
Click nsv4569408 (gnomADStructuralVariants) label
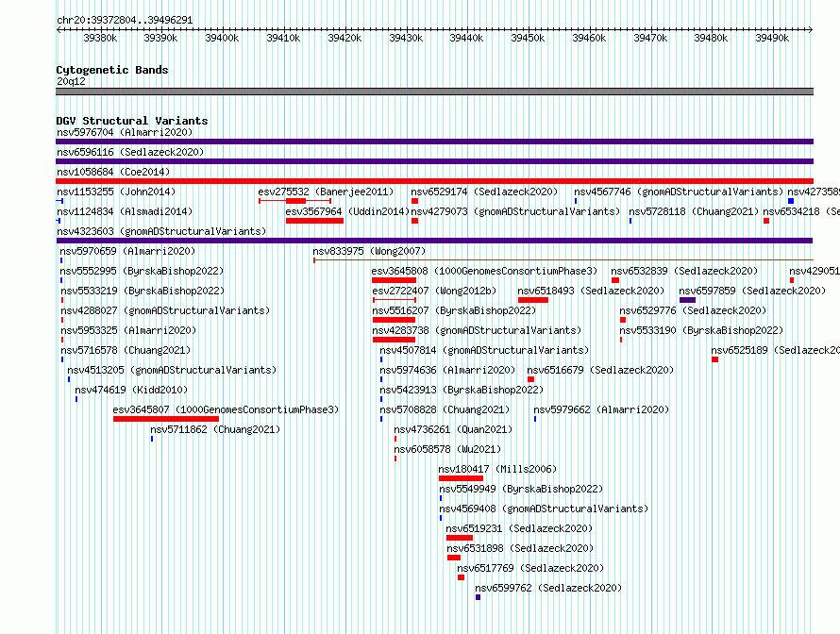(544, 509)
